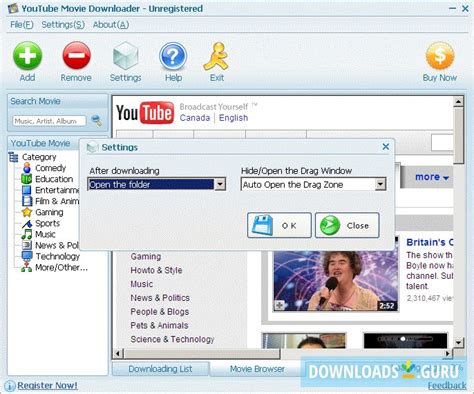Screen dimensions: 474x394
Task: Open News & Politics link in browser
Action: point(160,298)
